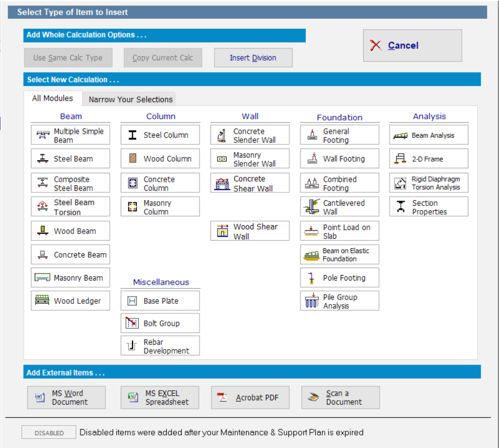Click the Beam category heading
Viewport: 499px width, 448px height.
[71, 116]
